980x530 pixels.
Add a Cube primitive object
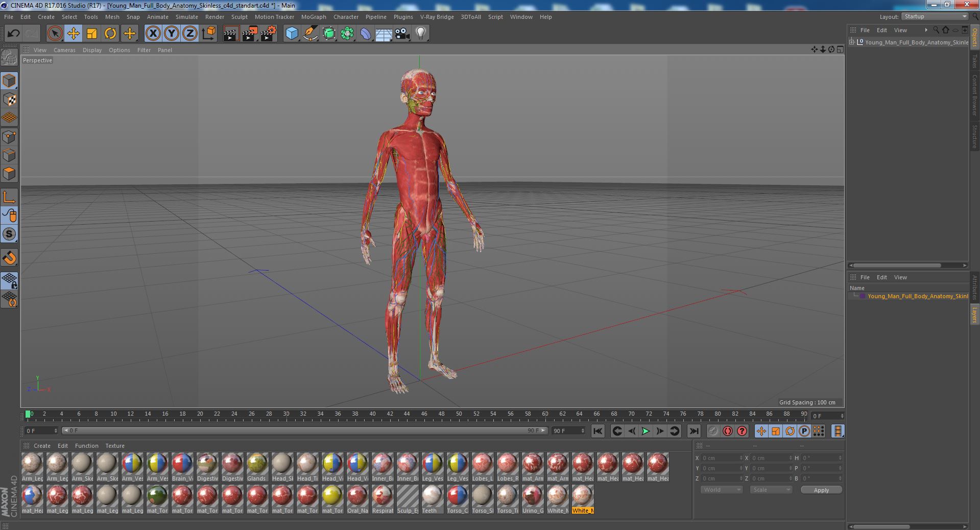(292, 34)
